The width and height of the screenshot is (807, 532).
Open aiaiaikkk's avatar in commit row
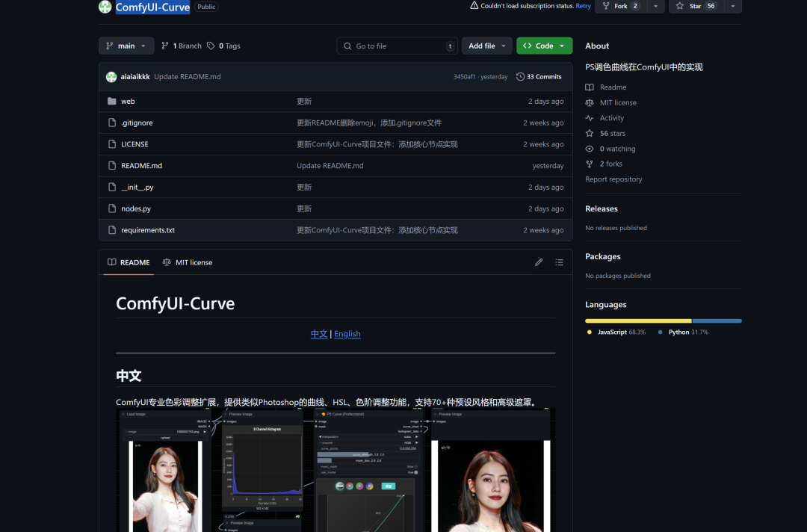111,77
